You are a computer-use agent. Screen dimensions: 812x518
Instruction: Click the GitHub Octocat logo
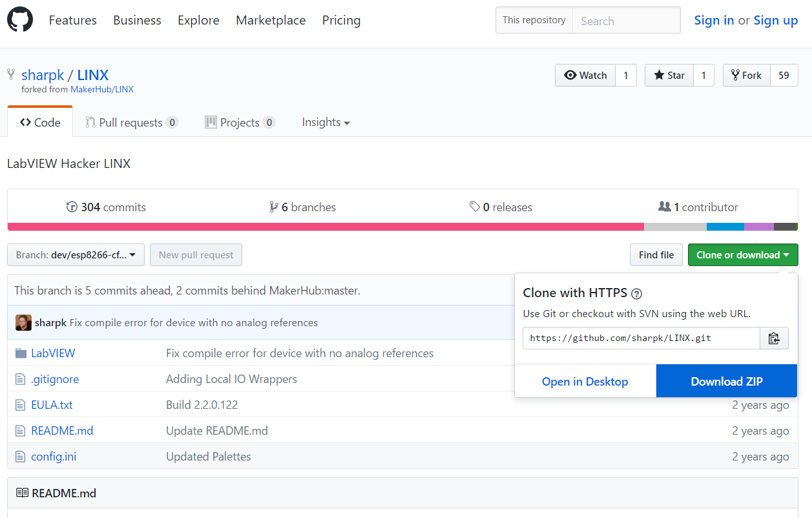click(x=20, y=20)
